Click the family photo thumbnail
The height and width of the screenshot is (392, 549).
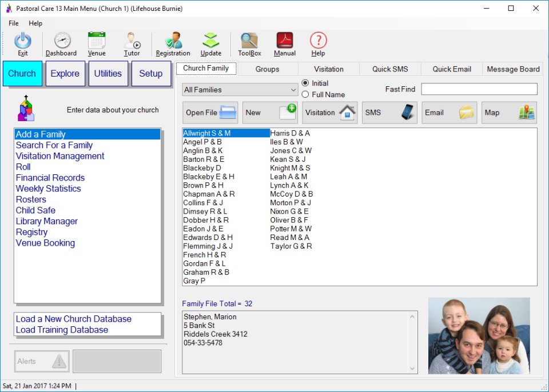(479, 336)
